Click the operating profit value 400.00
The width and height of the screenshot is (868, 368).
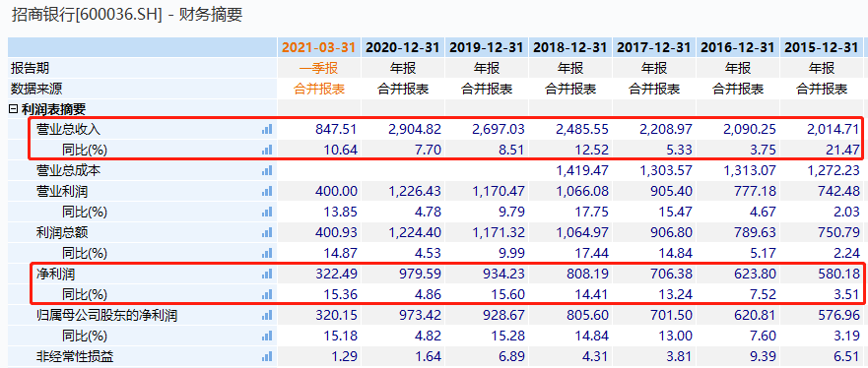[336, 191]
